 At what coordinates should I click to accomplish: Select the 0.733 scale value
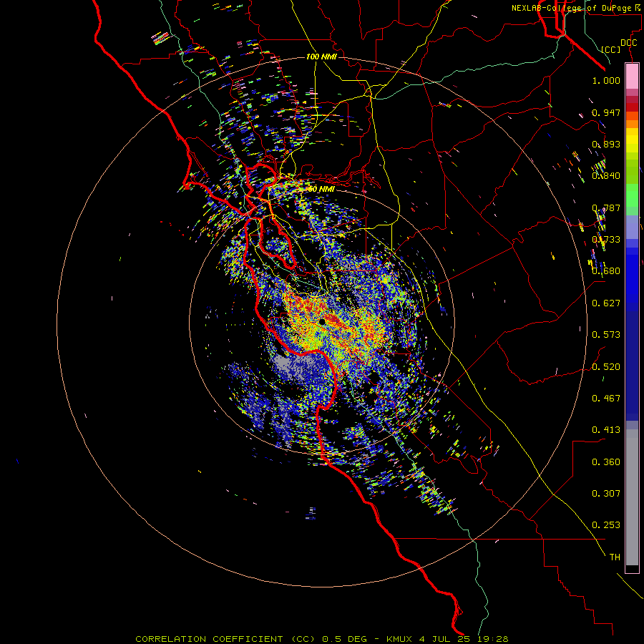(606, 240)
